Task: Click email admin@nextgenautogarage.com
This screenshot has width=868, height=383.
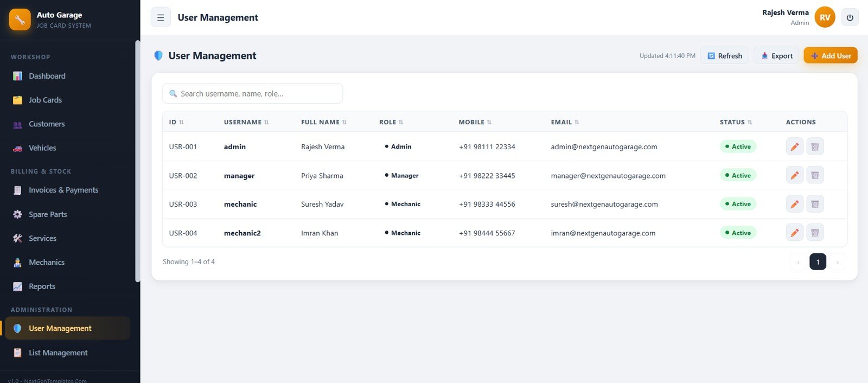Action: [604, 146]
